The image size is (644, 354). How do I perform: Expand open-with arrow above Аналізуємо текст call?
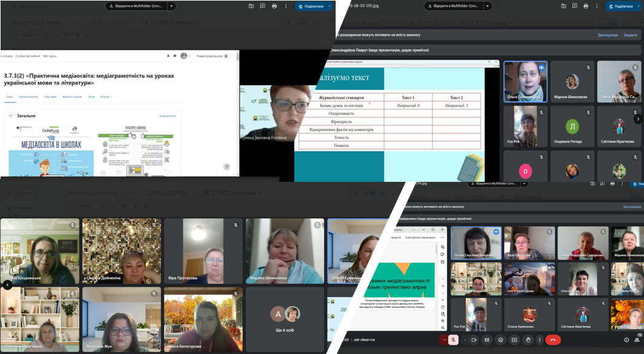[488, 6]
